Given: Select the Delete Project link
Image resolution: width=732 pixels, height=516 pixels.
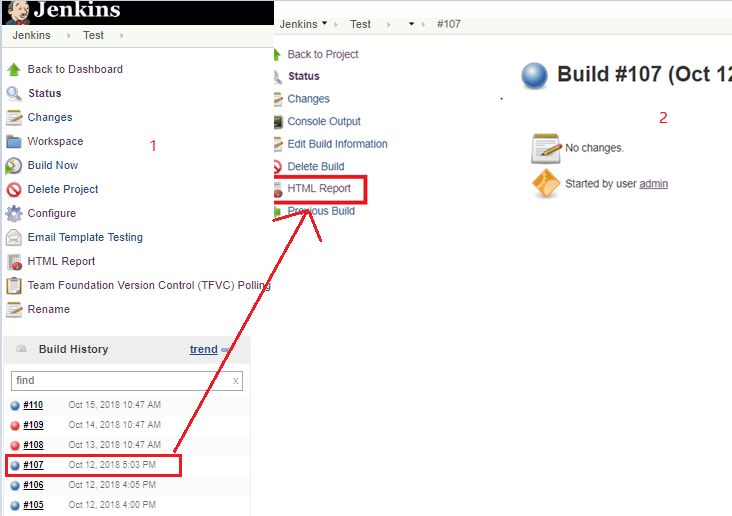Looking at the screenshot, I should [63, 189].
